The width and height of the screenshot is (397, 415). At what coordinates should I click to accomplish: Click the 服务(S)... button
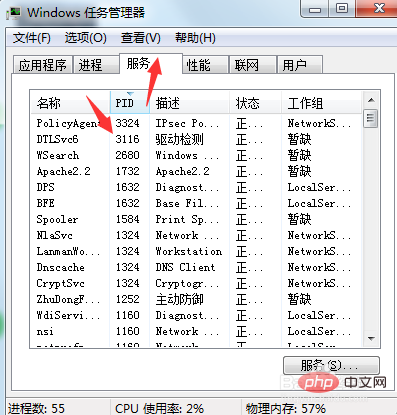331,365
